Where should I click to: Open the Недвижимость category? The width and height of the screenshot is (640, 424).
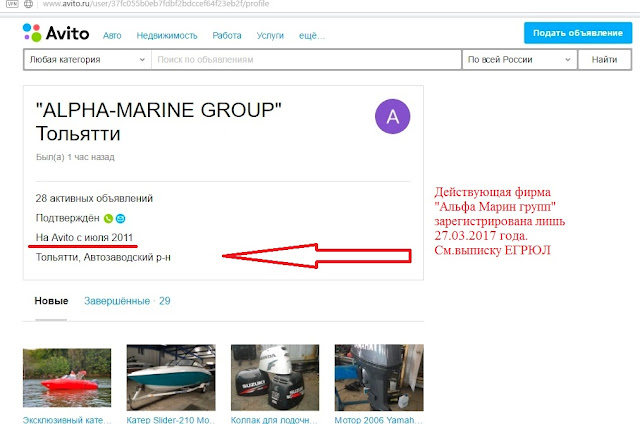[x=167, y=36]
